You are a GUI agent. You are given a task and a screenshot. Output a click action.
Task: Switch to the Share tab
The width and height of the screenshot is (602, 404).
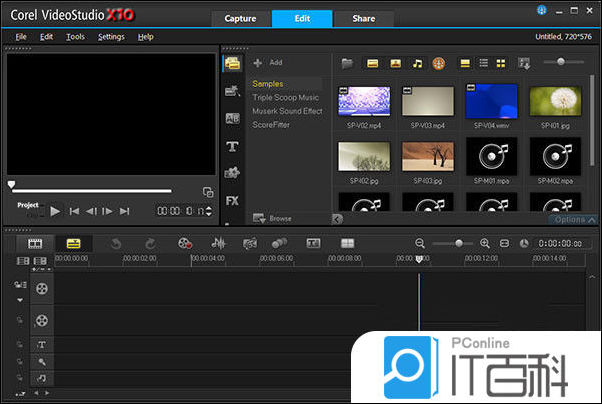pyautogui.click(x=361, y=18)
